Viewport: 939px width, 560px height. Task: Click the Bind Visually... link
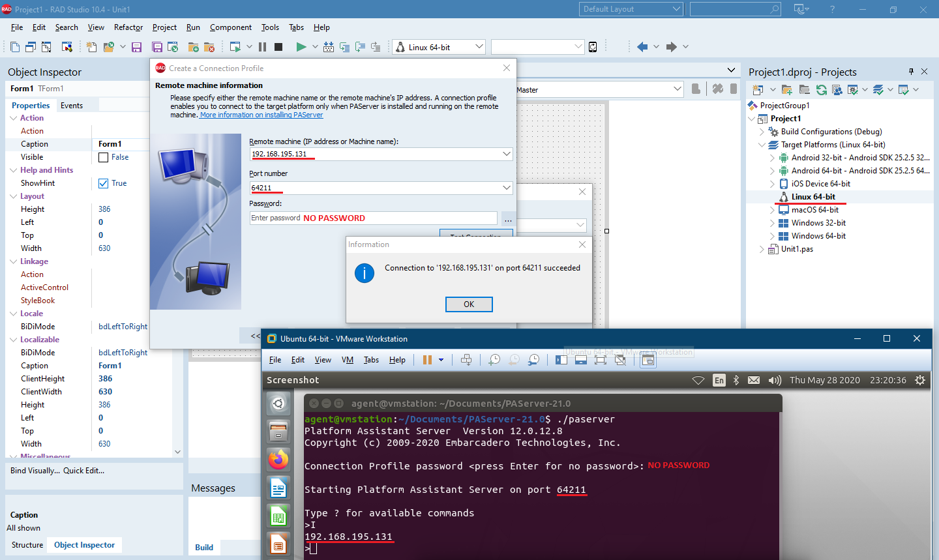(x=35, y=471)
